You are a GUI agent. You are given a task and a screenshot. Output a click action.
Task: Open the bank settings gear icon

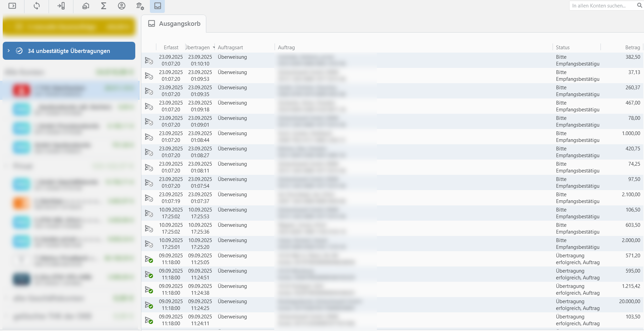(140, 6)
